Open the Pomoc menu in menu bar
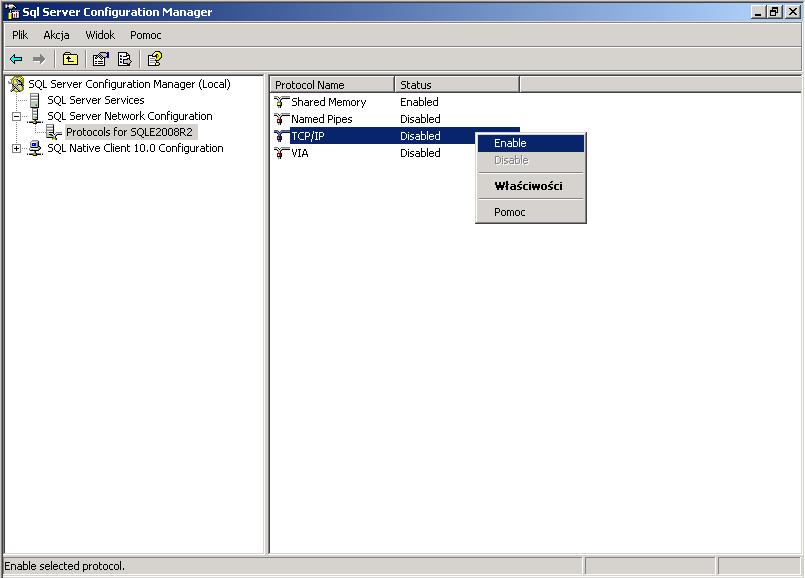The width and height of the screenshot is (805, 578). (145, 35)
